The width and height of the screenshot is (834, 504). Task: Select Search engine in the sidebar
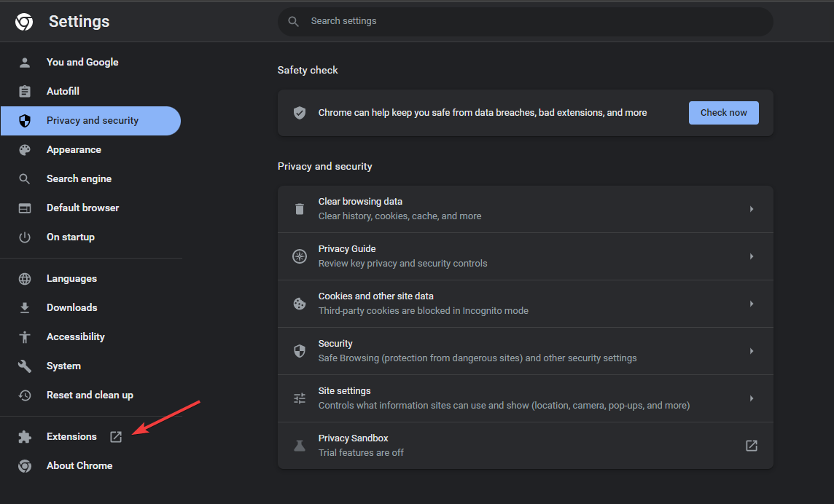click(79, 179)
